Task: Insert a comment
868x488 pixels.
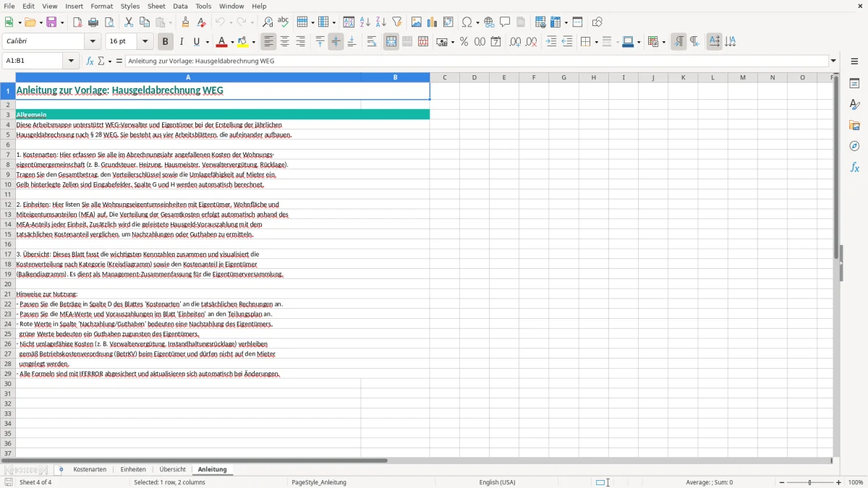Action: click(x=505, y=22)
